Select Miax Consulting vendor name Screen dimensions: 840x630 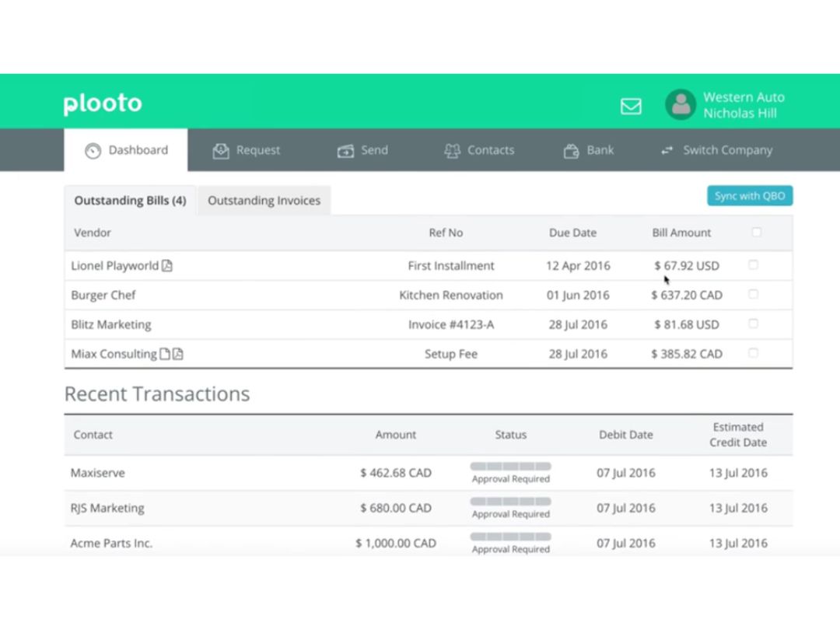pos(114,354)
